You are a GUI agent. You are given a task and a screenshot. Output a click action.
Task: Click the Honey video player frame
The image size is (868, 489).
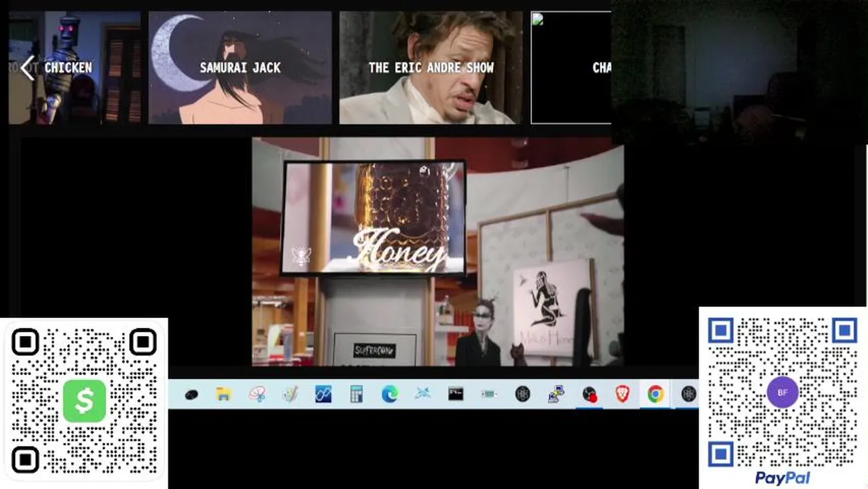coord(437,252)
